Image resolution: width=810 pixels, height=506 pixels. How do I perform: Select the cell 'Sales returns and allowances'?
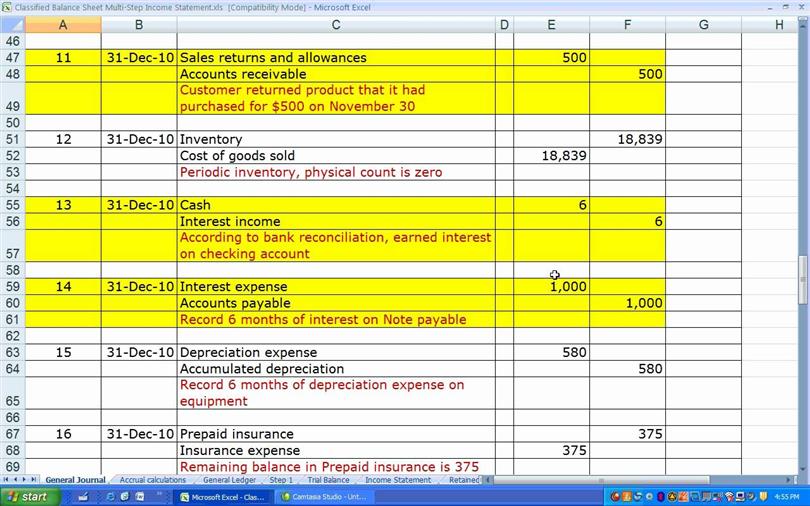pos(336,57)
